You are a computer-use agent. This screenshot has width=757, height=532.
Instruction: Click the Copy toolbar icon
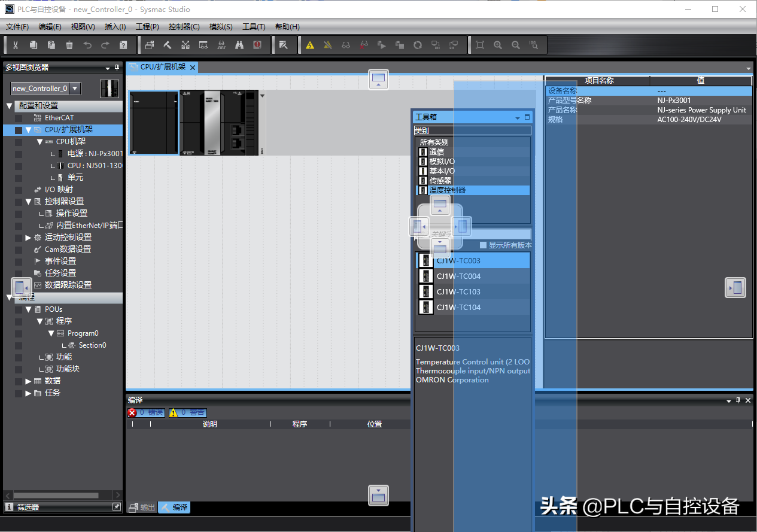click(34, 45)
